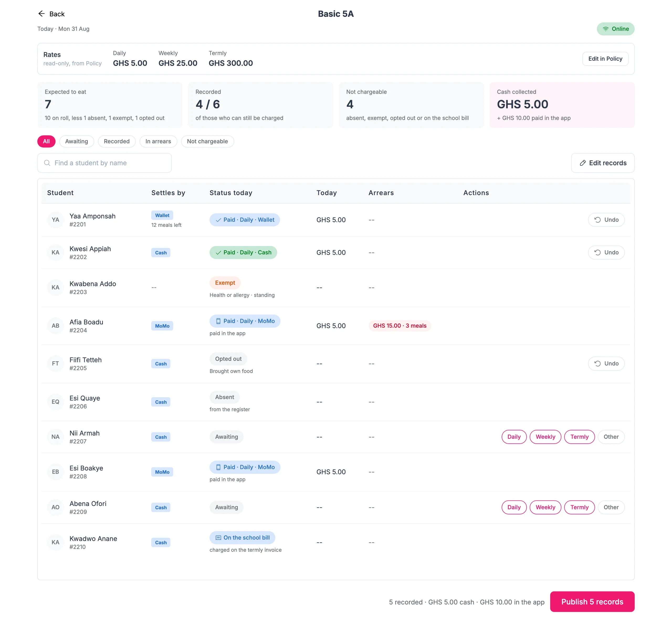
Task: Focus the Find a student search field
Action: coord(104,163)
